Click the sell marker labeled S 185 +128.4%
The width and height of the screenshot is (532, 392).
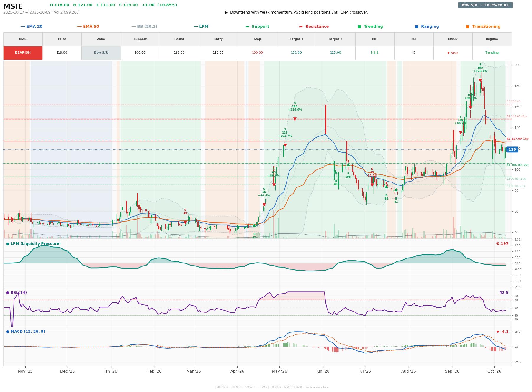(480, 80)
